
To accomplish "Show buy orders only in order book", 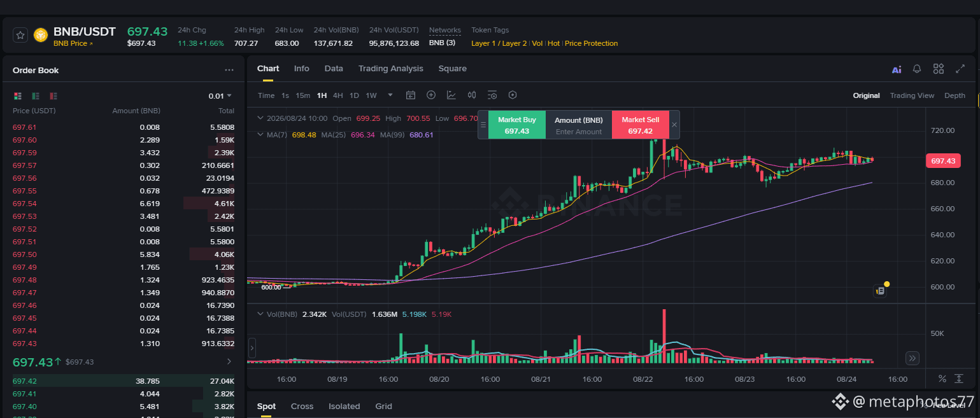I will pyautogui.click(x=36, y=96).
